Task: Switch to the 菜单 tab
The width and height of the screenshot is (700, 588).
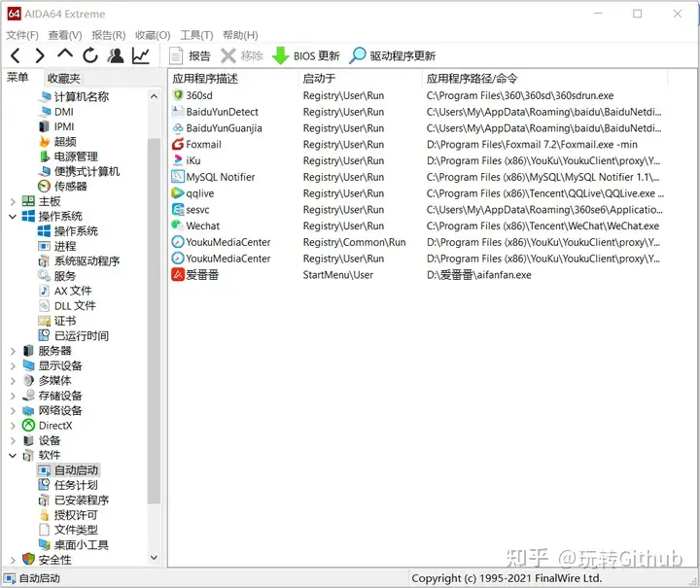Action: 17,78
